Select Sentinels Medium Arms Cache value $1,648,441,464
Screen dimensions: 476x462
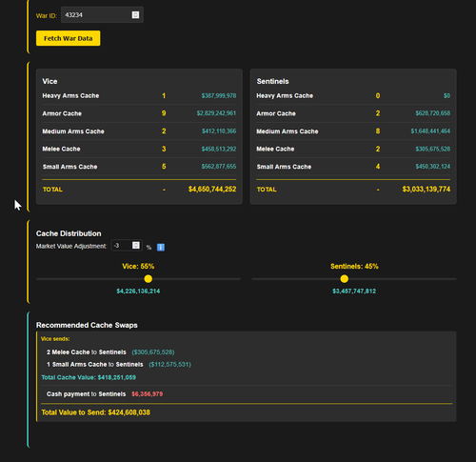pos(430,131)
